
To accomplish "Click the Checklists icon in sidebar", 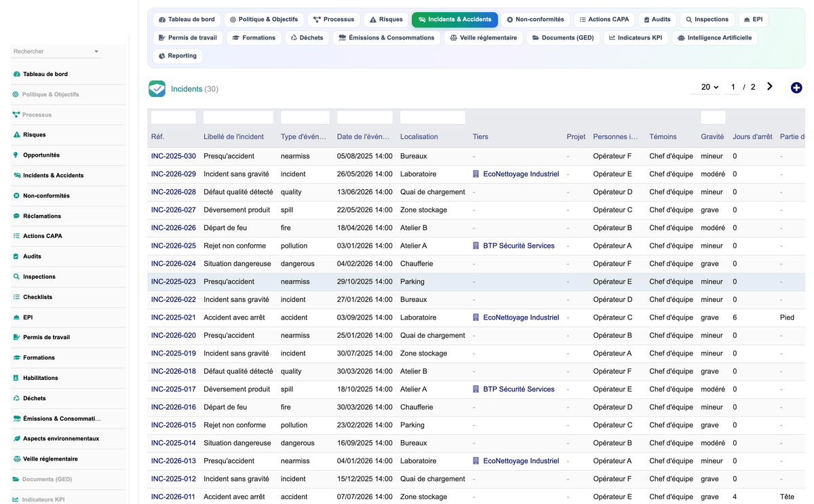I will pyautogui.click(x=16, y=297).
